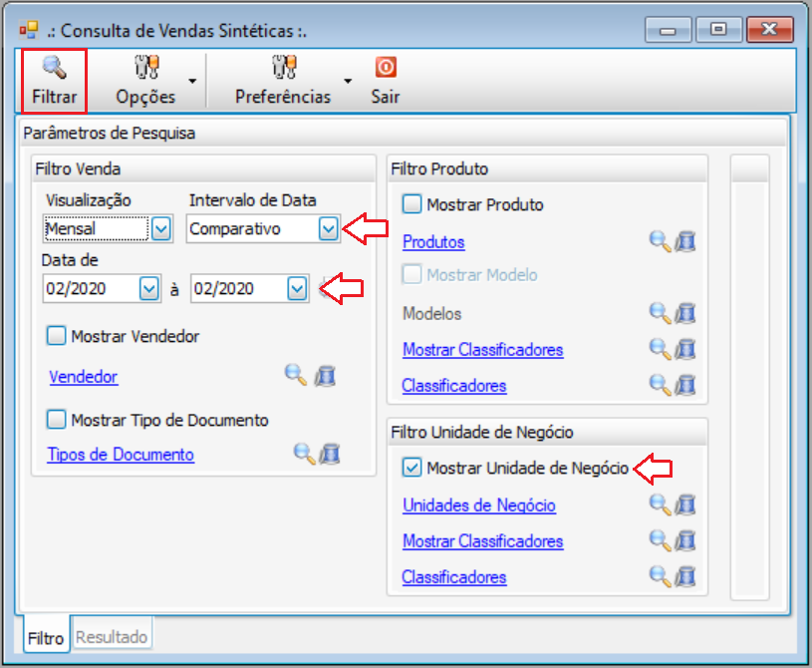Screen dimensions: 812x668
Task: Click search magnifier for product Mostrar Classificadores
Action: pos(661,349)
